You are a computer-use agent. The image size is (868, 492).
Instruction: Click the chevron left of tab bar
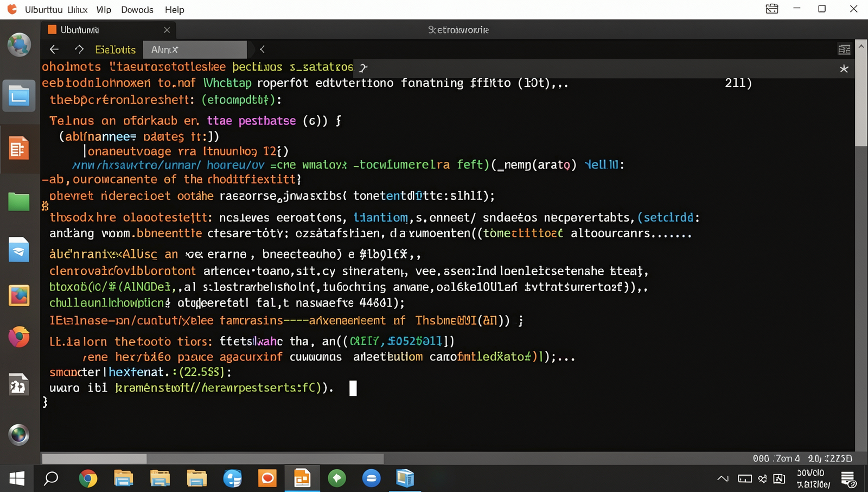tap(262, 49)
